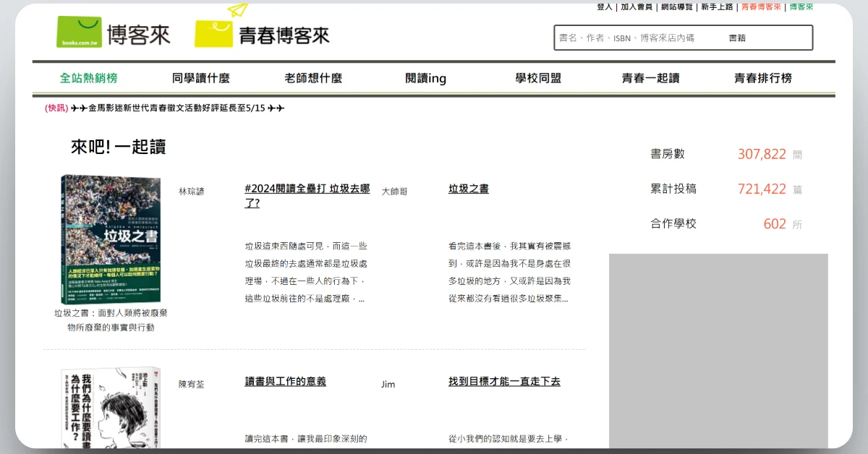Click the excerpt starting 看完這本書後

pos(510,272)
